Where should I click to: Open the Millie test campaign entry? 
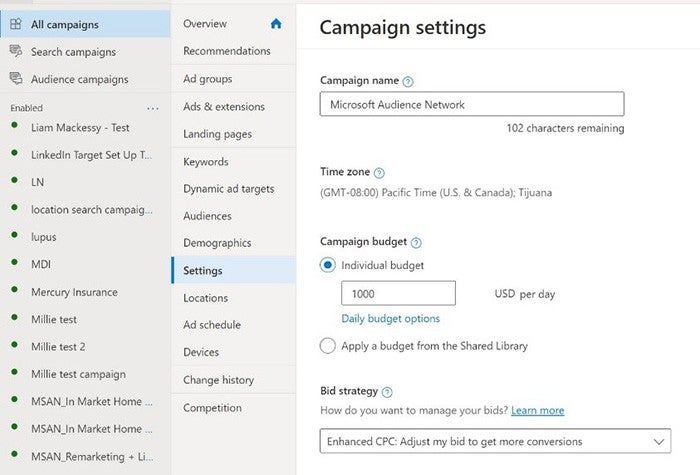point(54,319)
